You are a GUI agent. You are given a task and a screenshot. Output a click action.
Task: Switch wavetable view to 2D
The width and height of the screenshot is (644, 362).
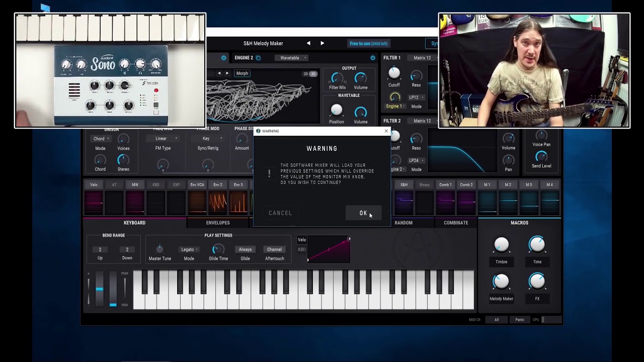pyautogui.click(x=306, y=74)
